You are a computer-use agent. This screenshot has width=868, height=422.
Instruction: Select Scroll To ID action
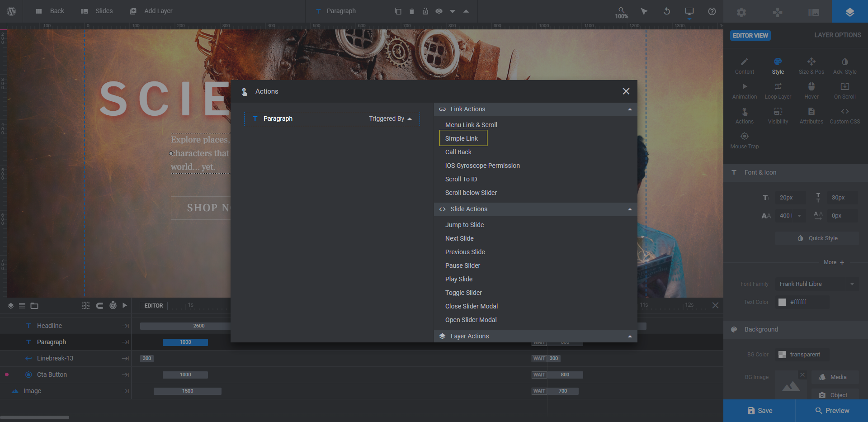(461, 179)
